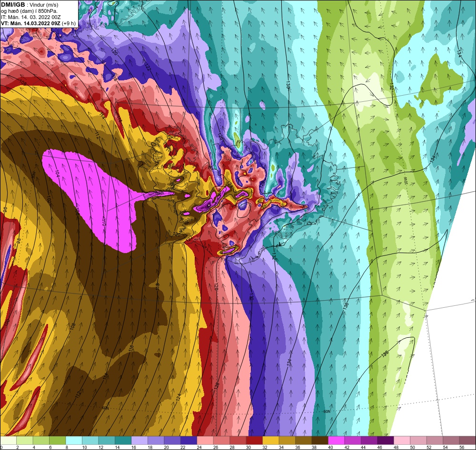This screenshot has height=450, width=476.
Task: Click the pale lavender 16–18 m/s legend swatch
Action: pyautogui.click(x=139, y=440)
